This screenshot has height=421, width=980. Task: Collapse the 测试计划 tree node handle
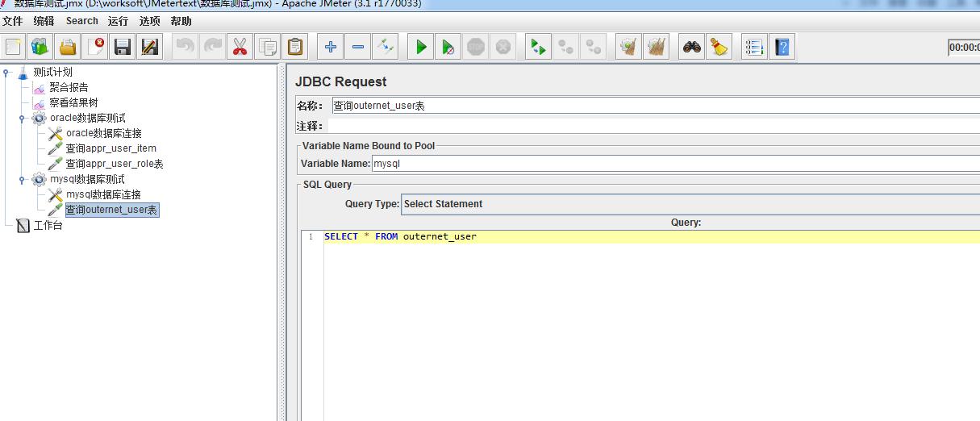point(6,72)
